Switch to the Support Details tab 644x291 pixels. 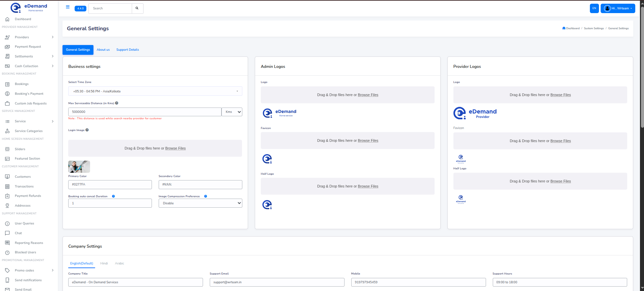[127, 50]
